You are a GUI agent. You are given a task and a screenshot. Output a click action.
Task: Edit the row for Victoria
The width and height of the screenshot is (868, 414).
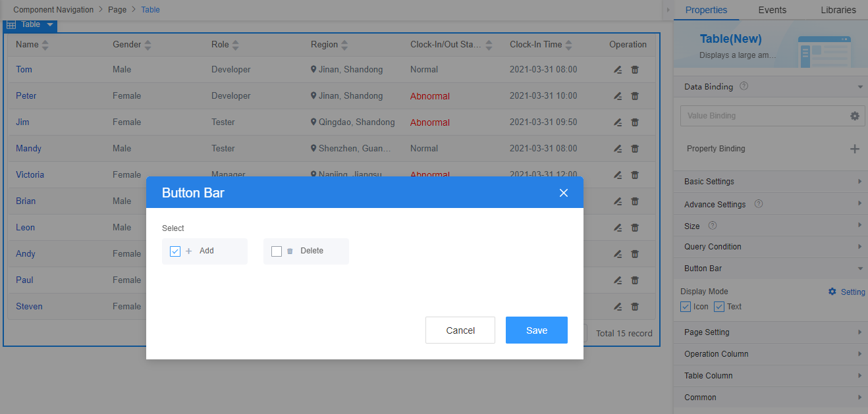tap(618, 175)
